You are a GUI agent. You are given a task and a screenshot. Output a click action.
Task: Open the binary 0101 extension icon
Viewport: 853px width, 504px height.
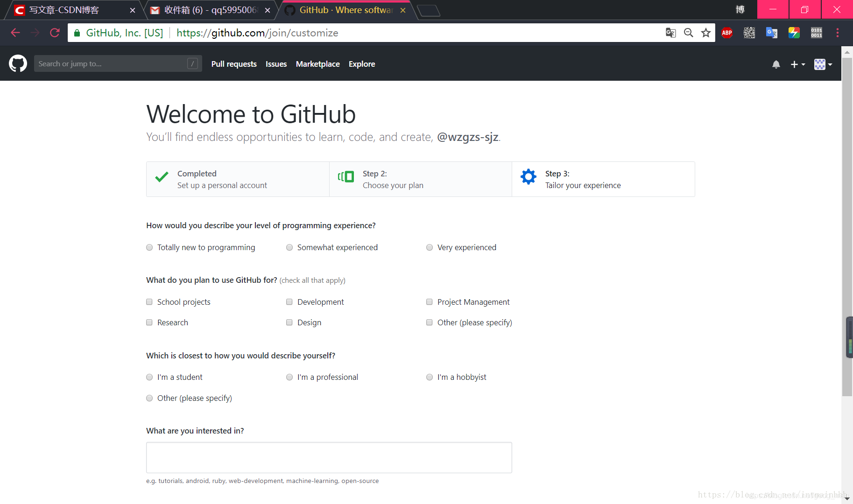tap(817, 33)
